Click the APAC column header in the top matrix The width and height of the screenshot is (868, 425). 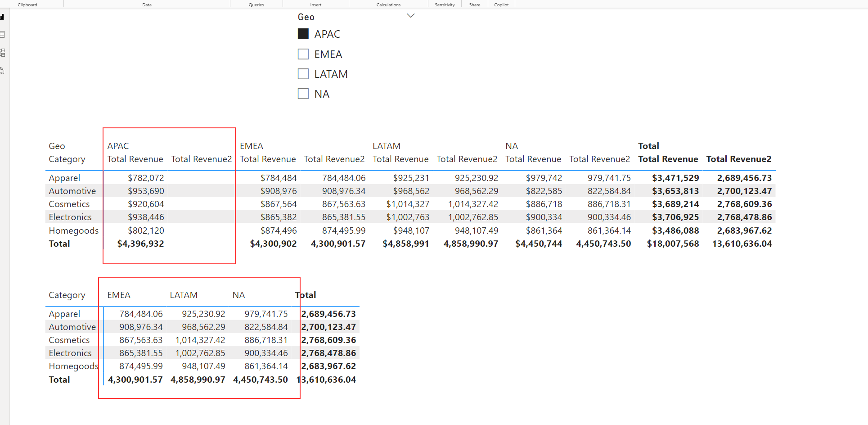tap(118, 146)
